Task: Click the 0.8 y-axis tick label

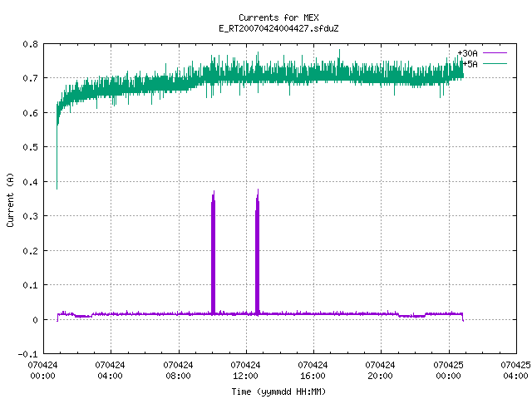Action: click(x=30, y=44)
